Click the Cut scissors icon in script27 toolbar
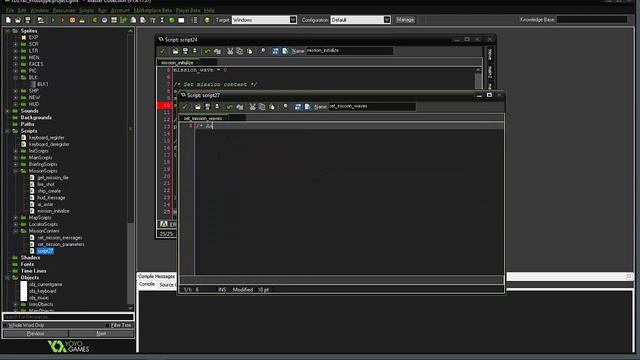This screenshot has height=360, width=640. (x=252, y=107)
